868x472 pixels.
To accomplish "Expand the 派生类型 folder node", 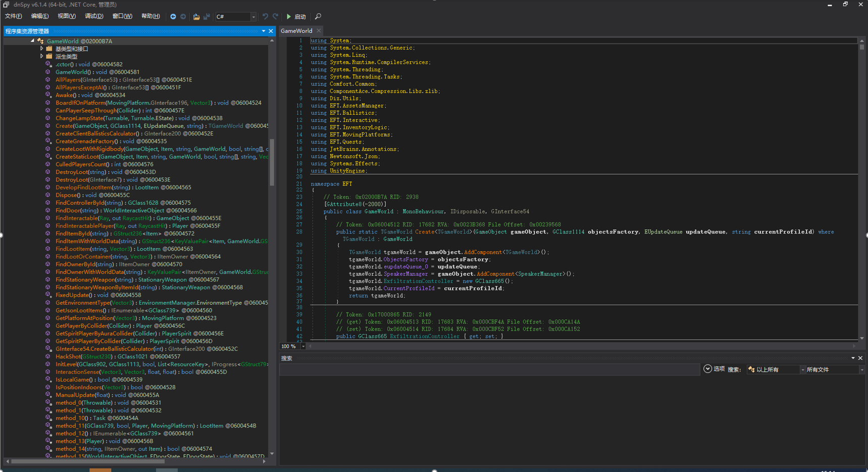I will (42, 57).
